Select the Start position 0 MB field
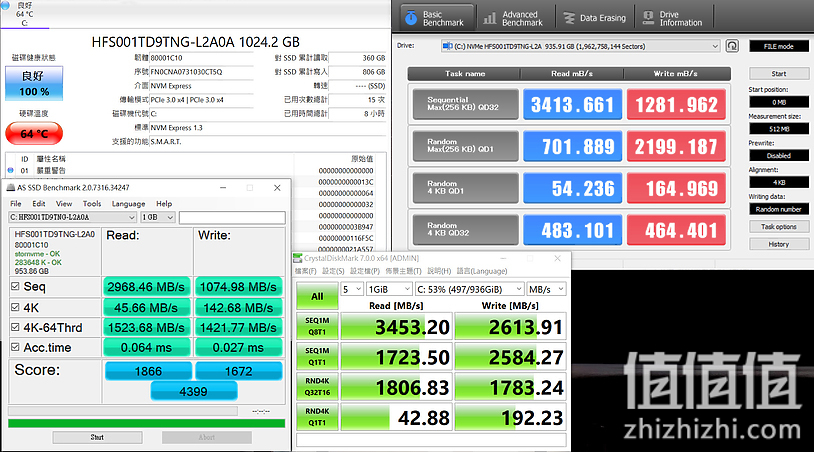This screenshot has width=814, height=452. pos(779,102)
